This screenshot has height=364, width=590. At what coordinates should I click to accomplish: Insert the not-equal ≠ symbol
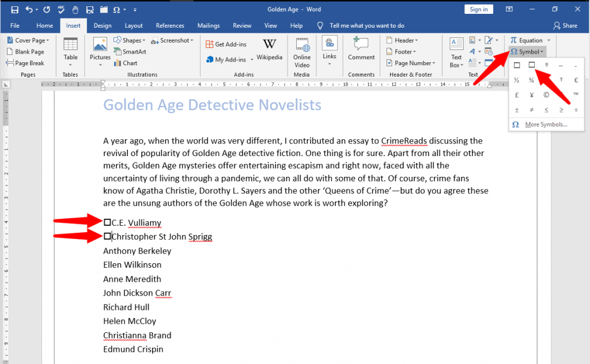[x=531, y=110]
